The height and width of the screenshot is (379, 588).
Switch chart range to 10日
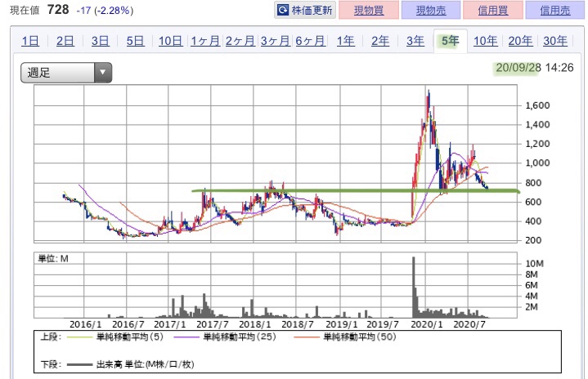click(170, 41)
